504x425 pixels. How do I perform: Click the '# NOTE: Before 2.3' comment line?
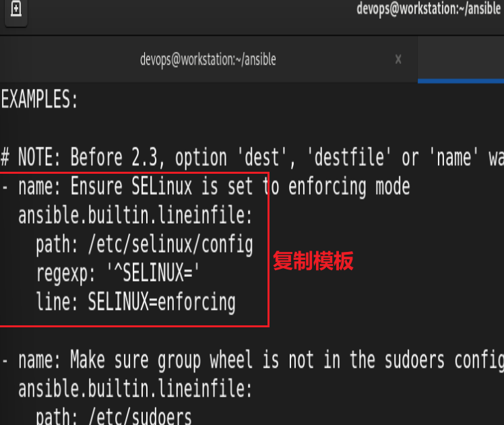click(252, 158)
